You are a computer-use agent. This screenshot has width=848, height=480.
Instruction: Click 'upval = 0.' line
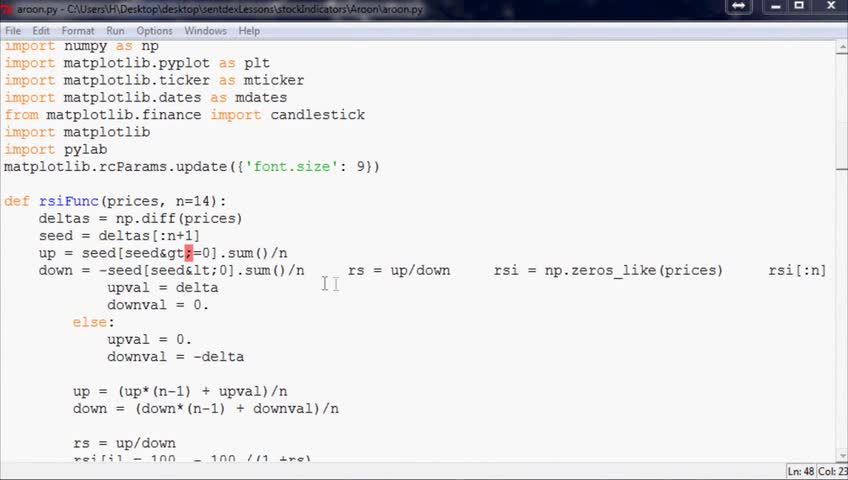point(149,339)
